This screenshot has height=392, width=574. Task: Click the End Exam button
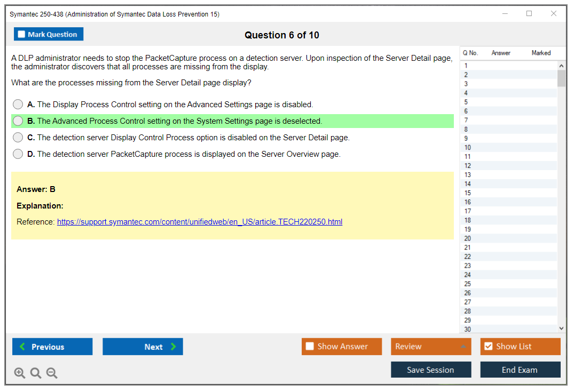(520, 370)
